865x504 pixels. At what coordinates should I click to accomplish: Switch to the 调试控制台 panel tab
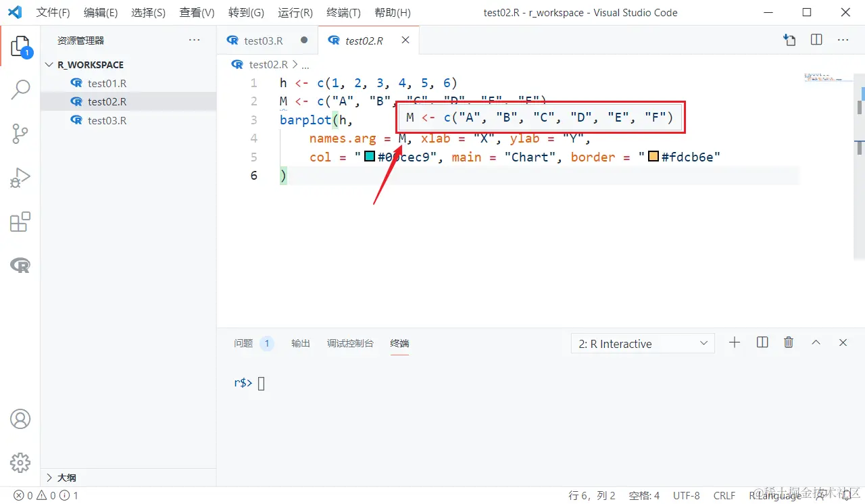pyautogui.click(x=350, y=343)
